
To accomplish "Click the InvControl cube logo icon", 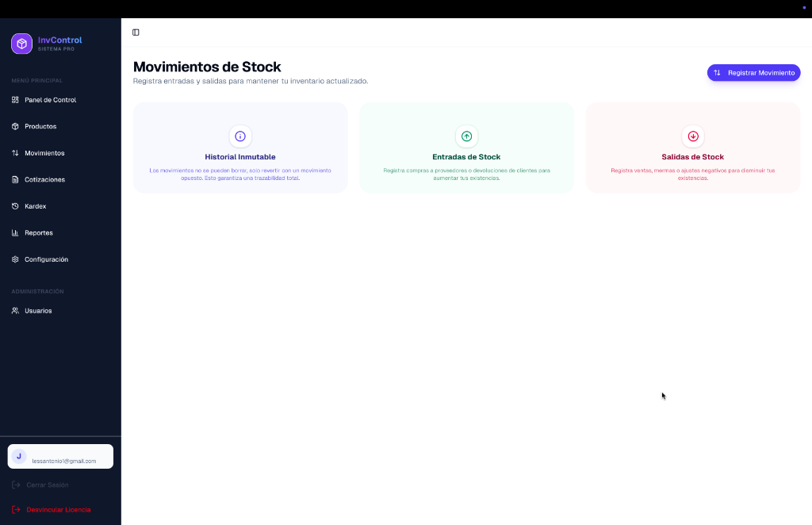I will (x=21, y=44).
